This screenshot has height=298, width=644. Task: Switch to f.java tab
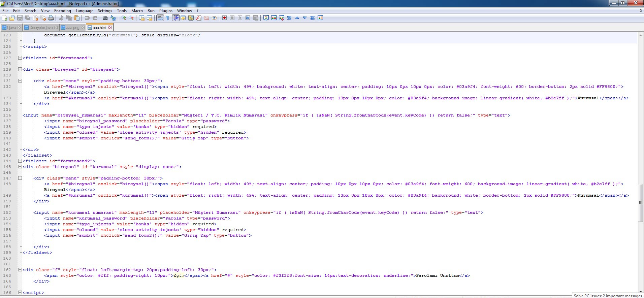pyautogui.click(x=11, y=28)
